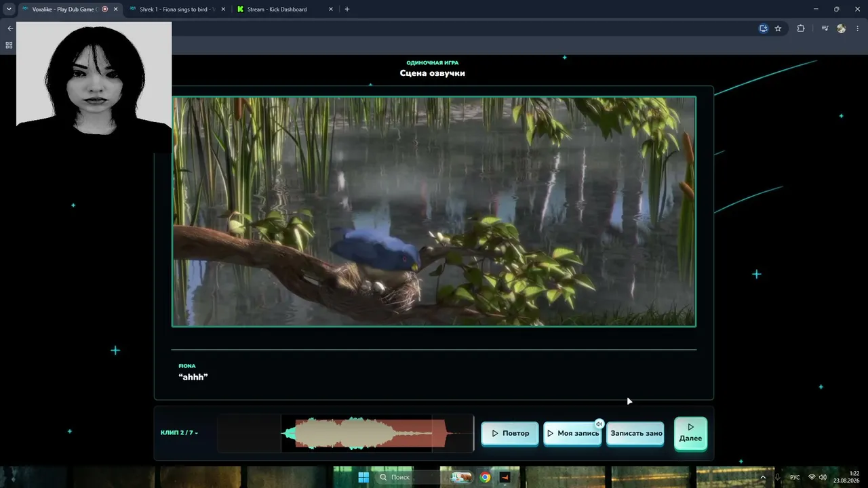Open the Chrome apps grid icon
Viewport: 868px width, 488px height.
click(9, 45)
